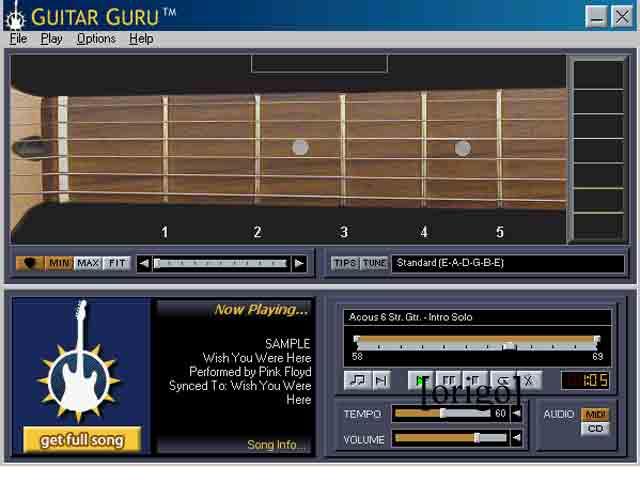Click the X button in playback controls
This screenshot has height=480, width=640.
529,381
